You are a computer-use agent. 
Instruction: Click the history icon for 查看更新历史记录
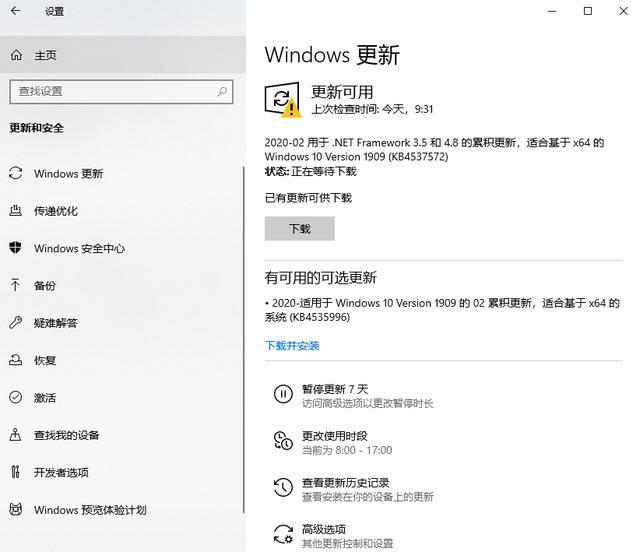tap(283, 487)
